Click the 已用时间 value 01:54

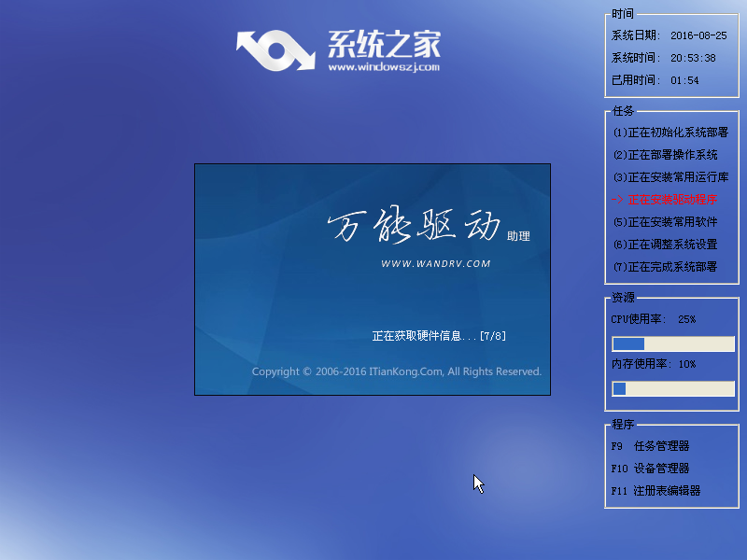point(684,80)
